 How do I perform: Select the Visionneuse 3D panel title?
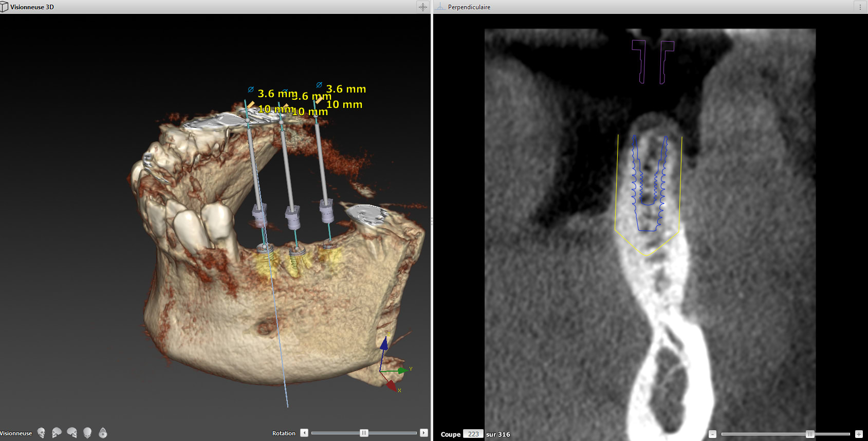[32, 7]
